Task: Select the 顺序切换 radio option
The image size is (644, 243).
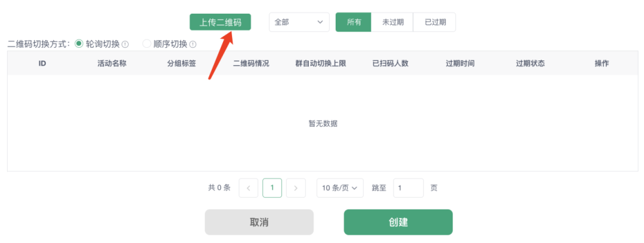Action: 147,44
